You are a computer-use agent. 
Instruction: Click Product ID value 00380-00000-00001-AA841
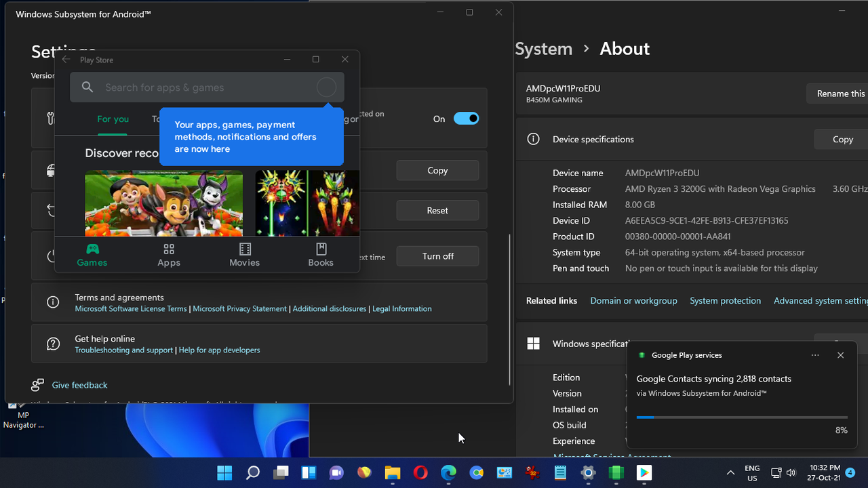(x=678, y=237)
